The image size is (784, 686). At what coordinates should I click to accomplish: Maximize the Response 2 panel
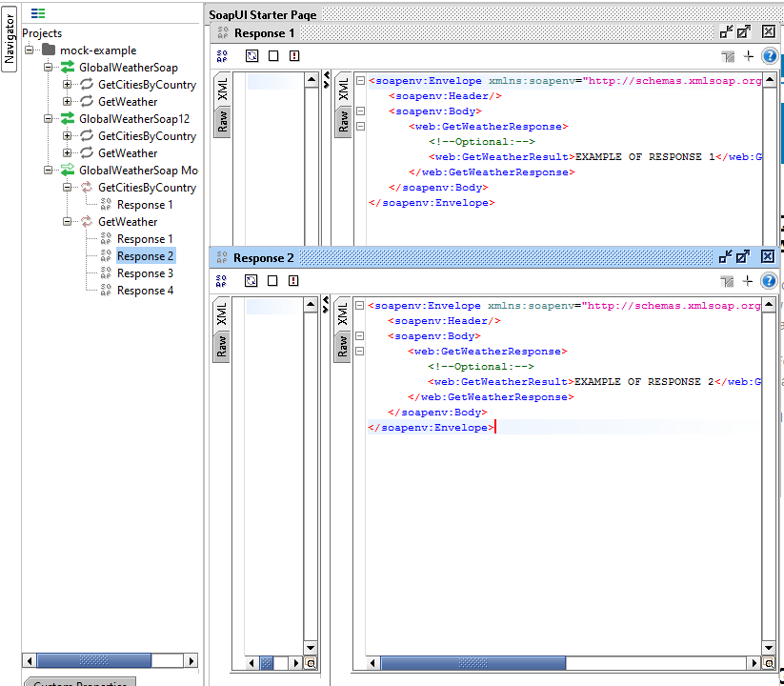[743, 256]
